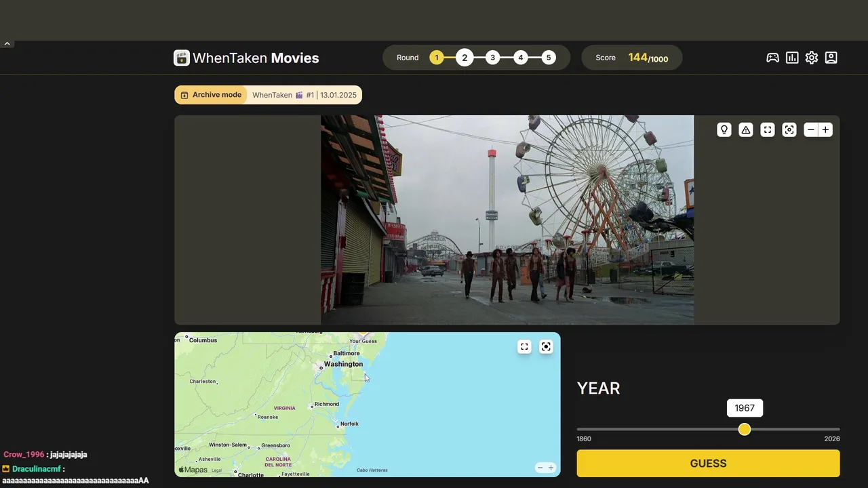Image resolution: width=868 pixels, height=488 pixels.
Task: Recenter the movie image view
Action: point(789,129)
